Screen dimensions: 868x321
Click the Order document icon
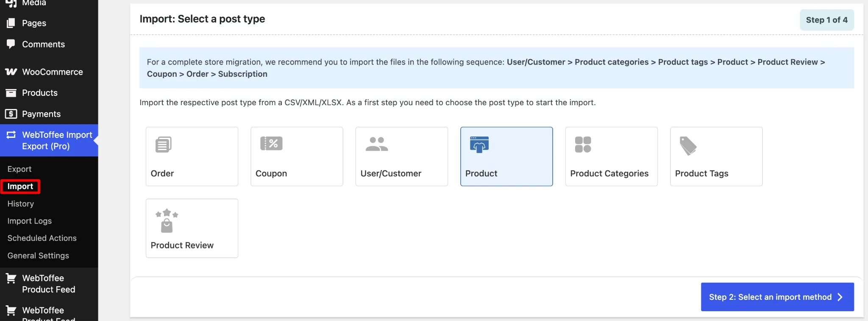pyautogui.click(x=164, y=145)
